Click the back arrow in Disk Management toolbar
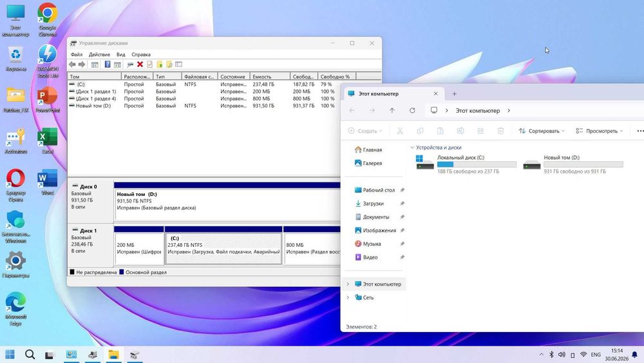This screenshot has height=363, width=644. click(72, 64)
